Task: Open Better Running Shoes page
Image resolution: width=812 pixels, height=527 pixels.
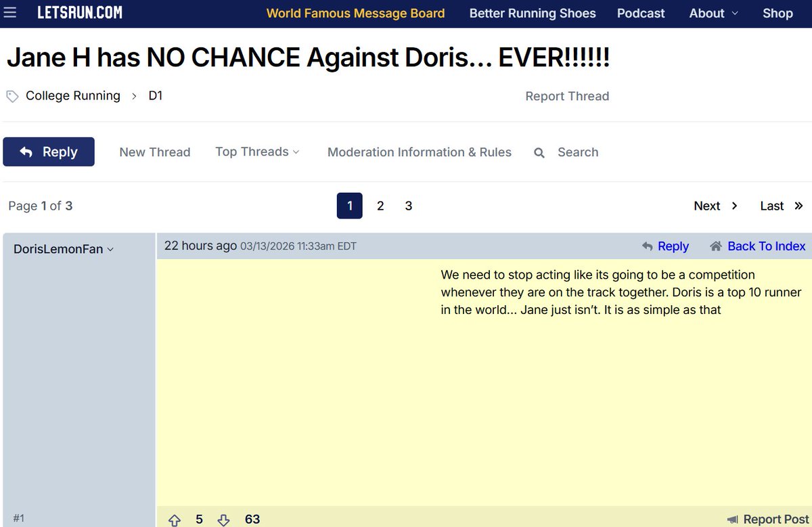Action: click(x=533, y=14)
